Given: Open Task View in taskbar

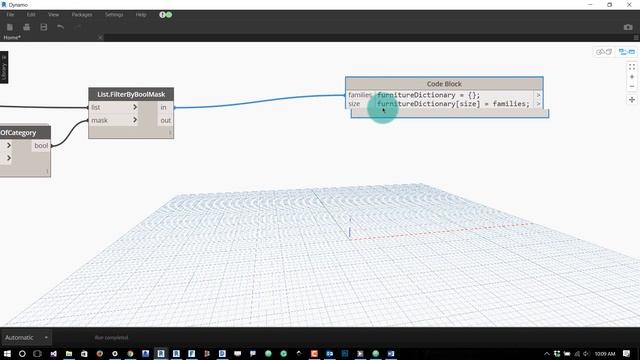Looking at the screenshot, I should tap(38, 353).
